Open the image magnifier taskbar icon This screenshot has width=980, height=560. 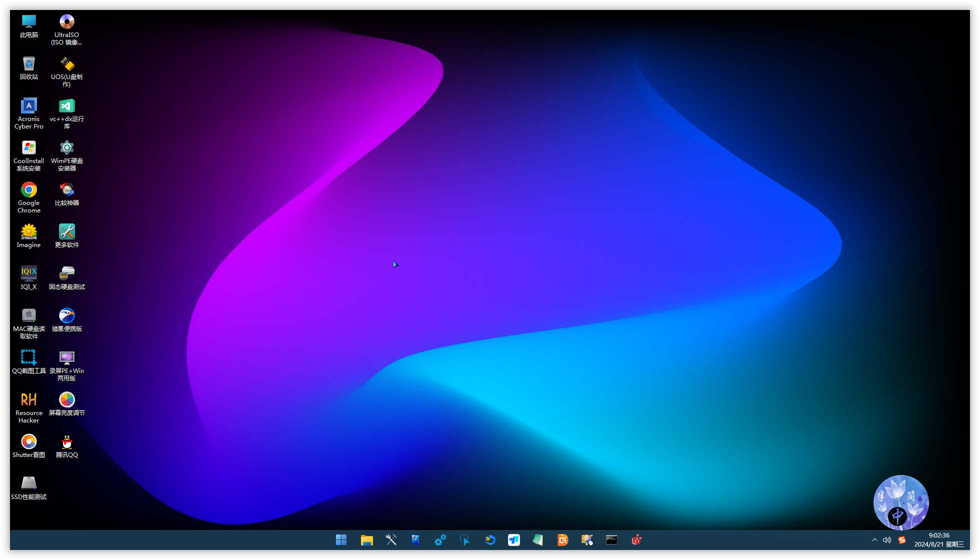click(x=587, y=540)
